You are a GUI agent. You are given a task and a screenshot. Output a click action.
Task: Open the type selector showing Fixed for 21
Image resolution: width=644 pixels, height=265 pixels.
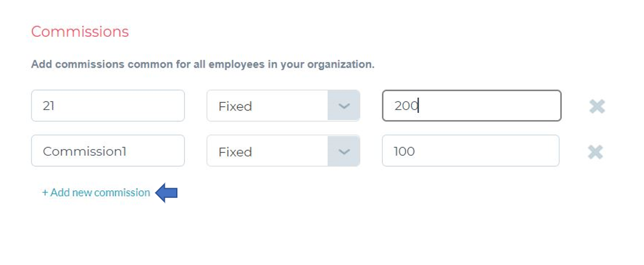click(283, 106)
